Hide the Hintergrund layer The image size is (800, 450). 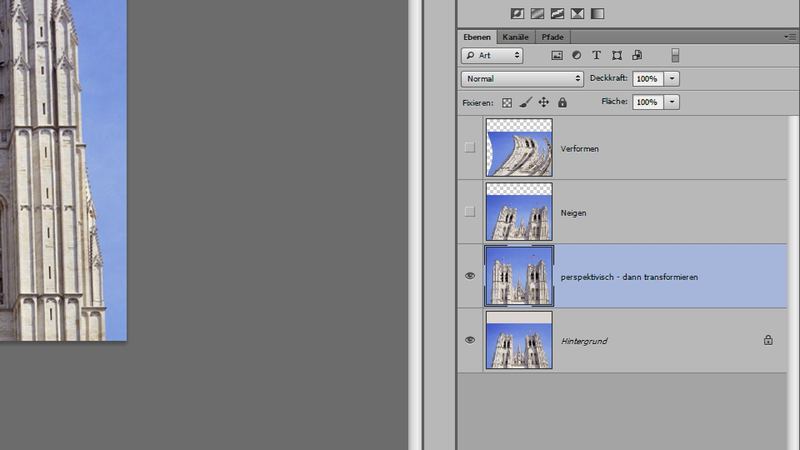(470, 340)
